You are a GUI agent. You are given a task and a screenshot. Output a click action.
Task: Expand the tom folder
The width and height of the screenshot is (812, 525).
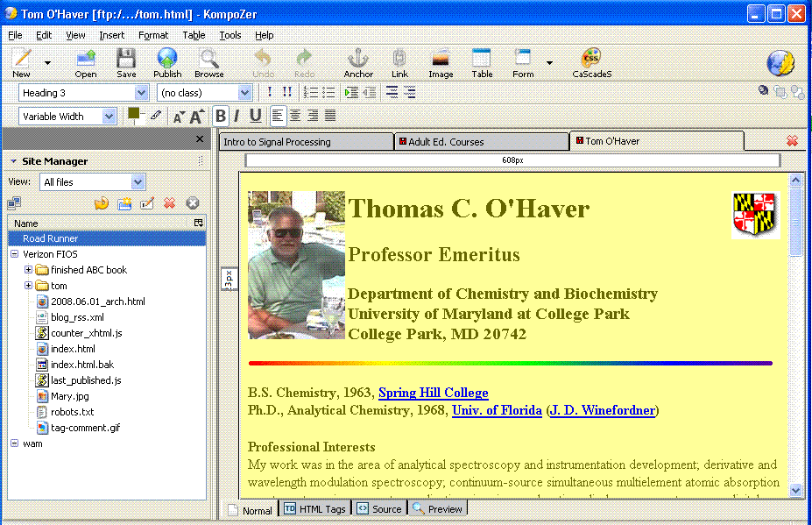pos(29,286)
